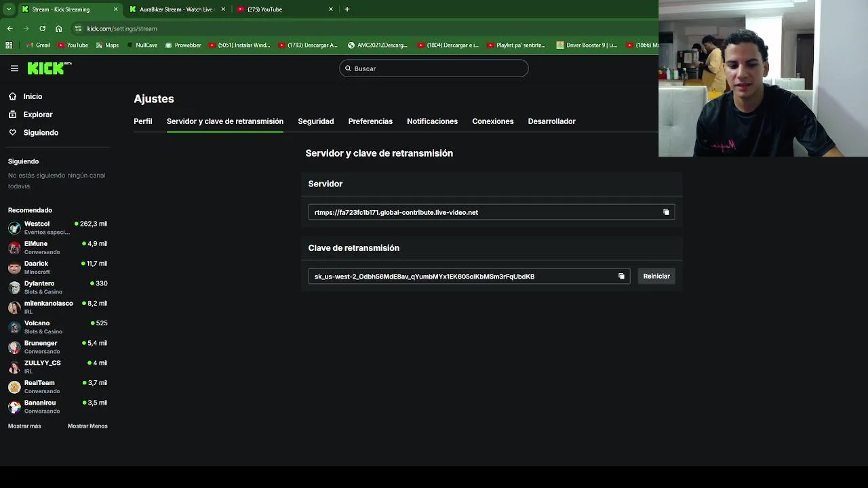Image resolution: width=868 pixels, height=488 pixels.
Task: Open site information icon in address bar
Action: 78,28
